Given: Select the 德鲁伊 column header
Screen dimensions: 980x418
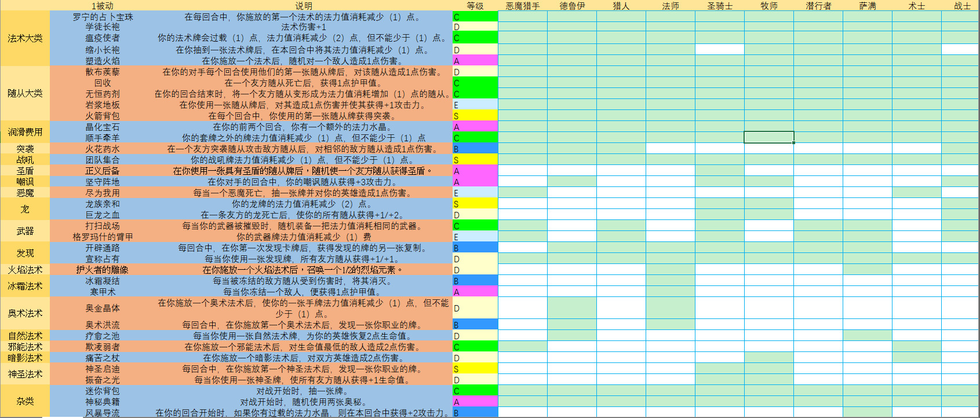Looking at the screenshot, I should [572, 6].
